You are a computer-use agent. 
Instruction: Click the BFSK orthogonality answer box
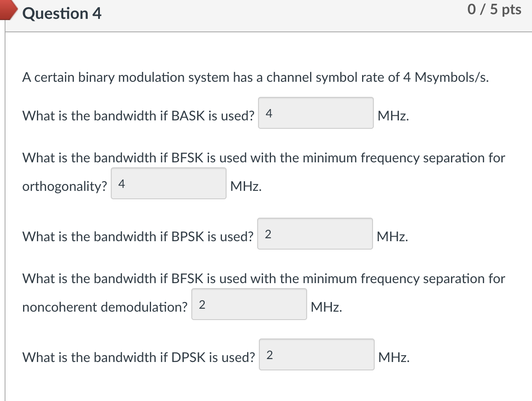(168, 183)
